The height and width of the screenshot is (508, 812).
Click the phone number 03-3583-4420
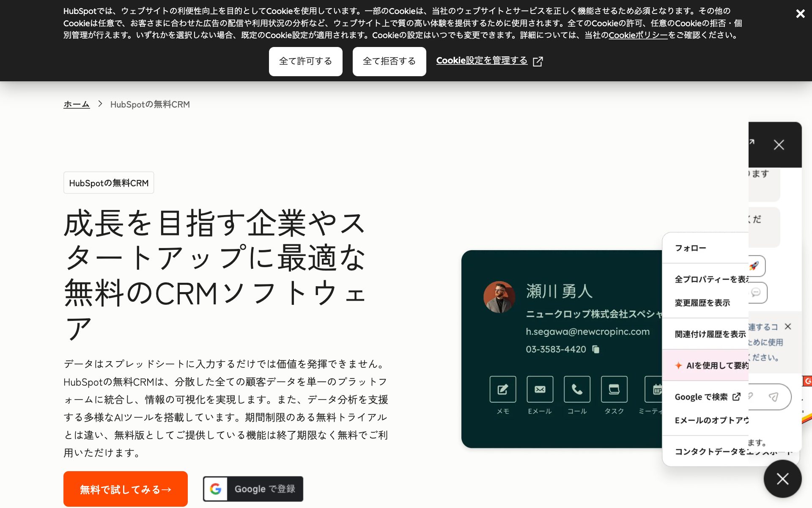point(556,349)
